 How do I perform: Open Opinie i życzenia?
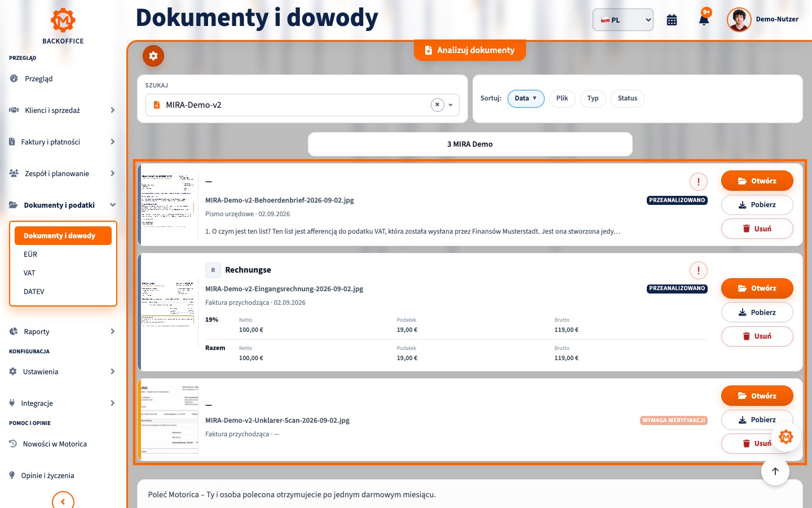pyautogui.click(x=63, y=476)
